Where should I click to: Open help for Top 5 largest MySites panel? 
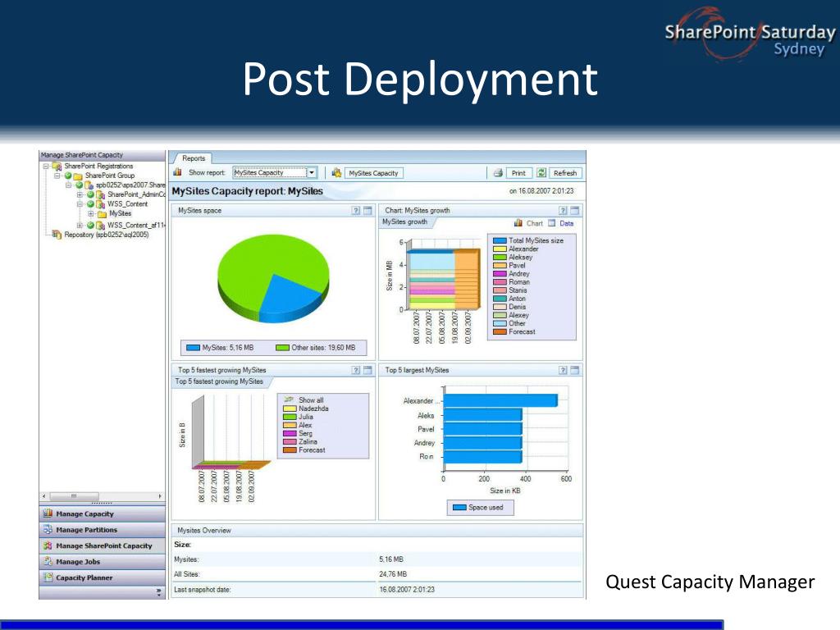(x=563, y=370)
